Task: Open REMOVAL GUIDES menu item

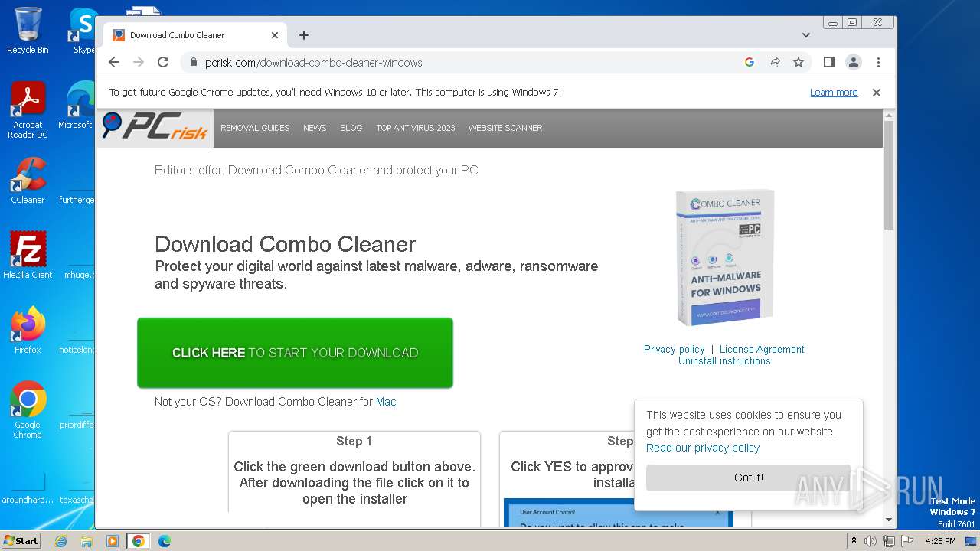Action: (255, 128)
